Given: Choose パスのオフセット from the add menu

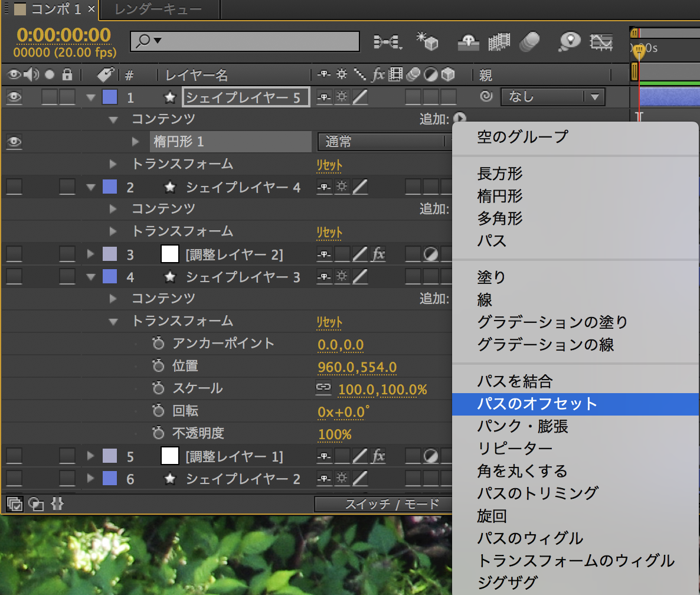Looking at the screenshot, I should tap(575, 404).
